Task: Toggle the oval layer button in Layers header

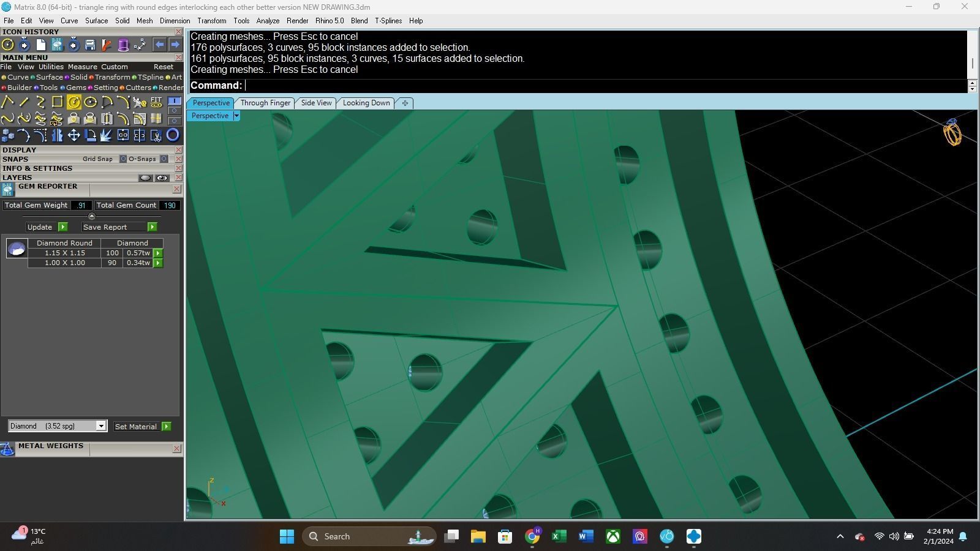Action: [x=145, y=178]
